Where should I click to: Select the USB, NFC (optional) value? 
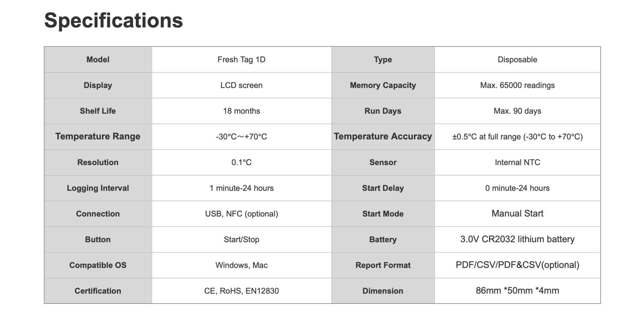tap(241, 214)
